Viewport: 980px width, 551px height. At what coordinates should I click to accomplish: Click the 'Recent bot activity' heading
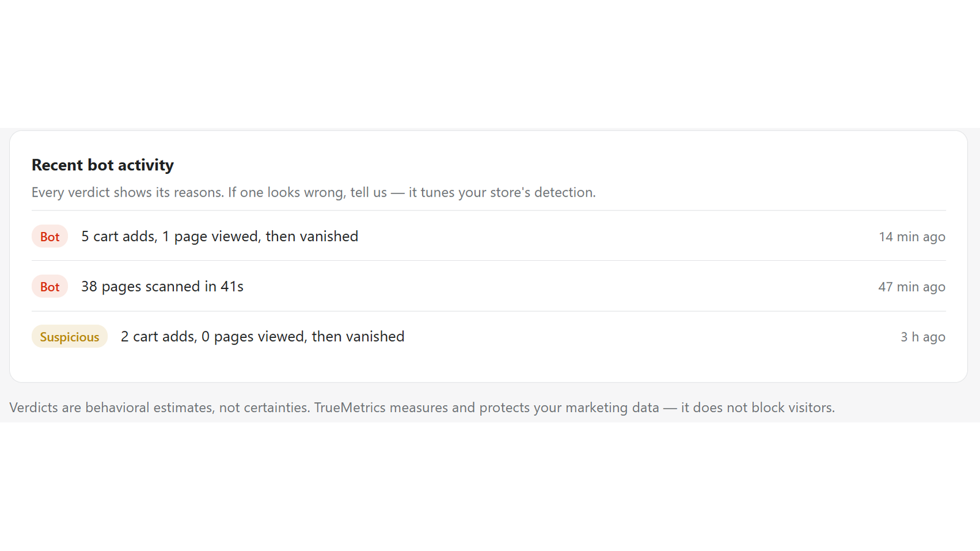[x=103, y=165]
